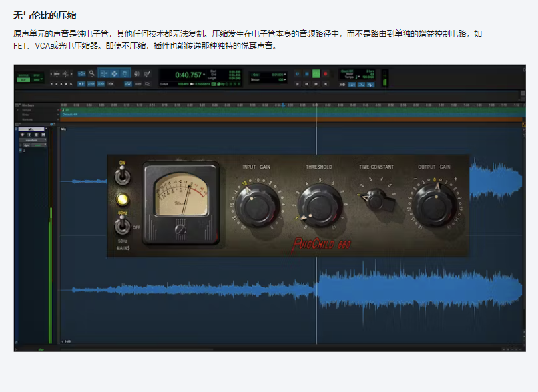Open the waveform track view selector
This screenshot has width=538, height=392.
coord(33,140)
